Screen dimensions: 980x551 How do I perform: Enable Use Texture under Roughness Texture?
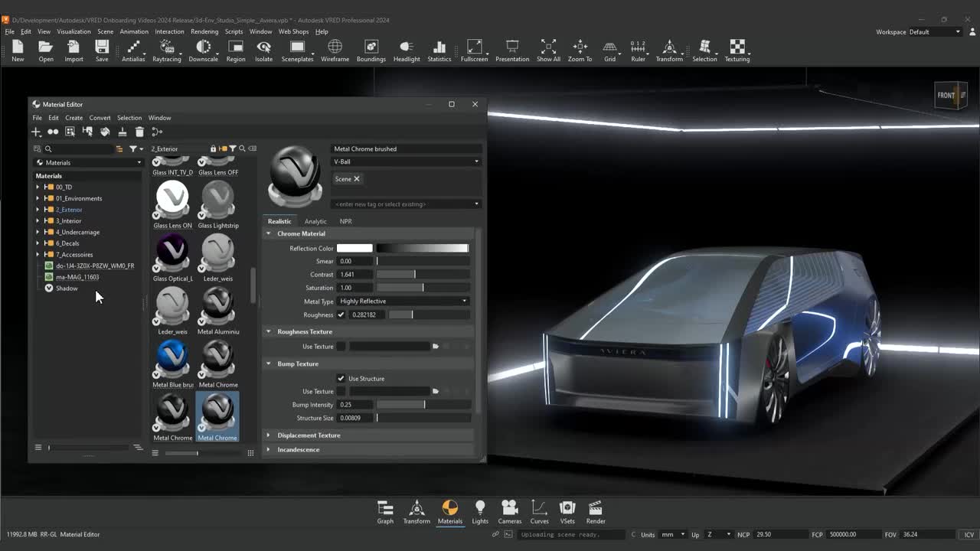click(x=341, y=347)
